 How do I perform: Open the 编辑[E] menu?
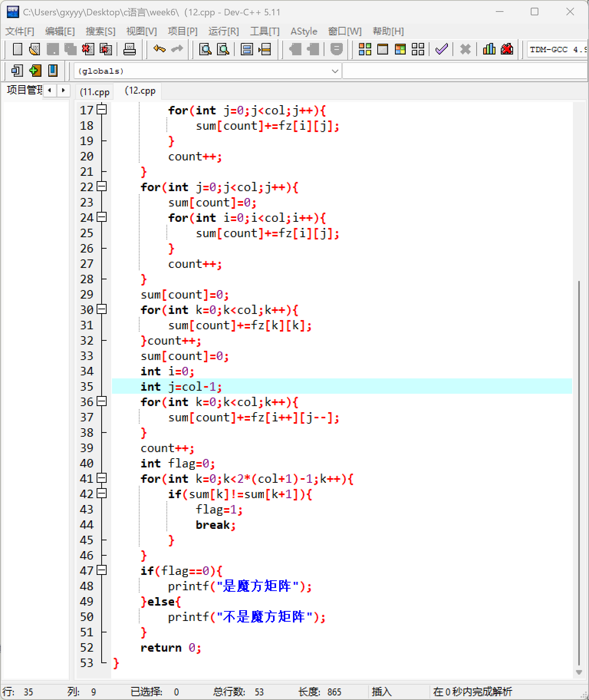(x=60, y=31)
